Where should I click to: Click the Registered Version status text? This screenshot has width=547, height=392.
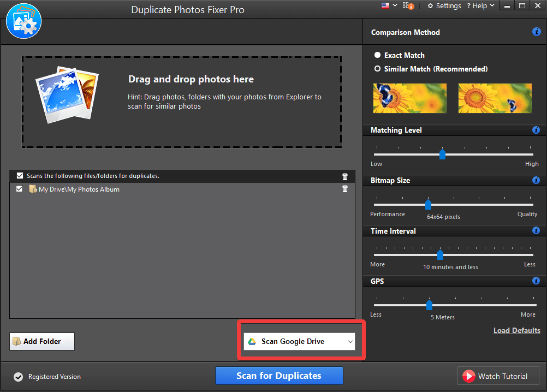point(55,377)
